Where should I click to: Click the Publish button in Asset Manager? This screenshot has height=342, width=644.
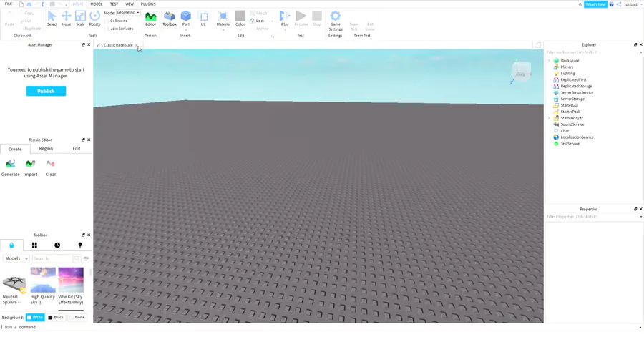coord(46,91)
